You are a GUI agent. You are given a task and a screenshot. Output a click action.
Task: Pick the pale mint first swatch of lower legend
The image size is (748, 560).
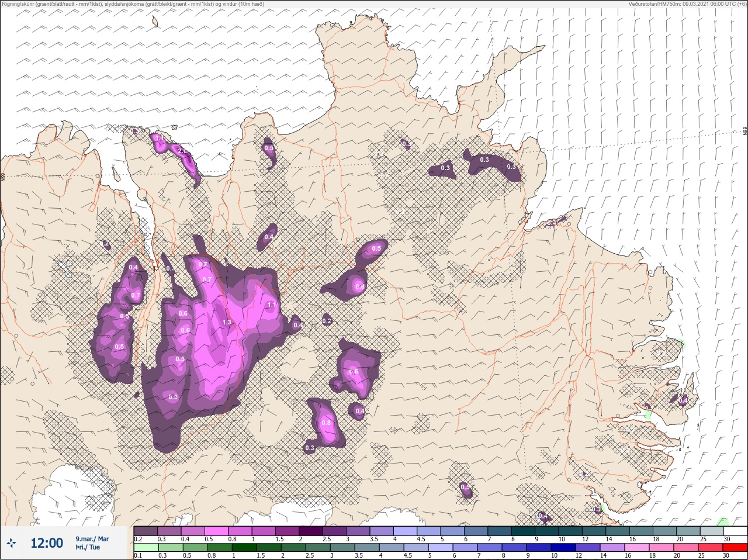[x=146, y=548]
